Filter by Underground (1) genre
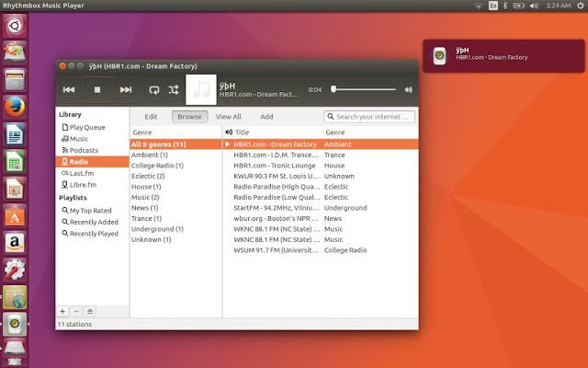 175,229
